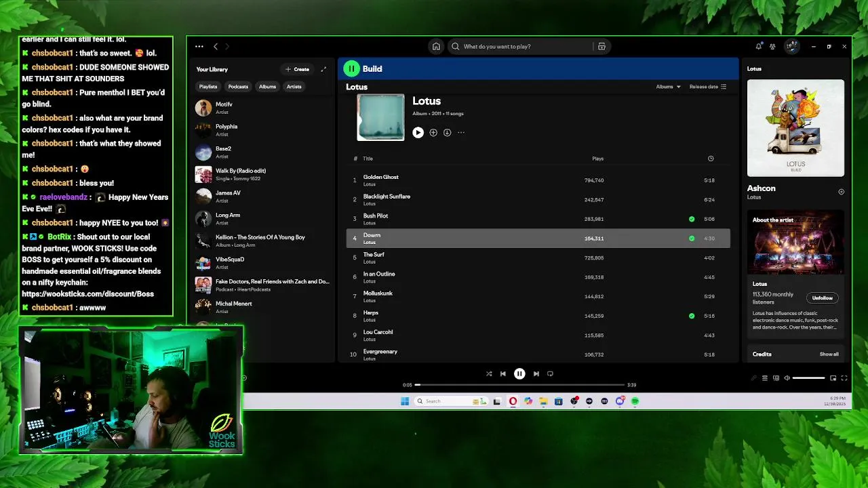
Task: Select track Blacklight Sunflare
Action: 538,199
